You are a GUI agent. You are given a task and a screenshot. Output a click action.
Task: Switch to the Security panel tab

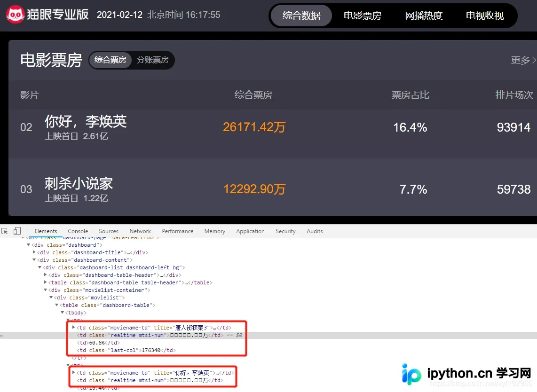285,231
